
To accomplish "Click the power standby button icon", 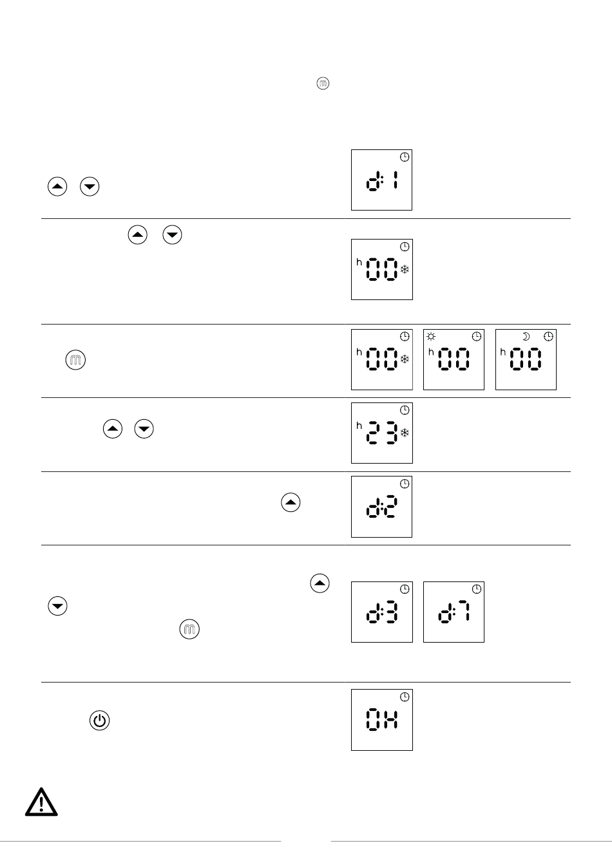I will tap(99, 720).
